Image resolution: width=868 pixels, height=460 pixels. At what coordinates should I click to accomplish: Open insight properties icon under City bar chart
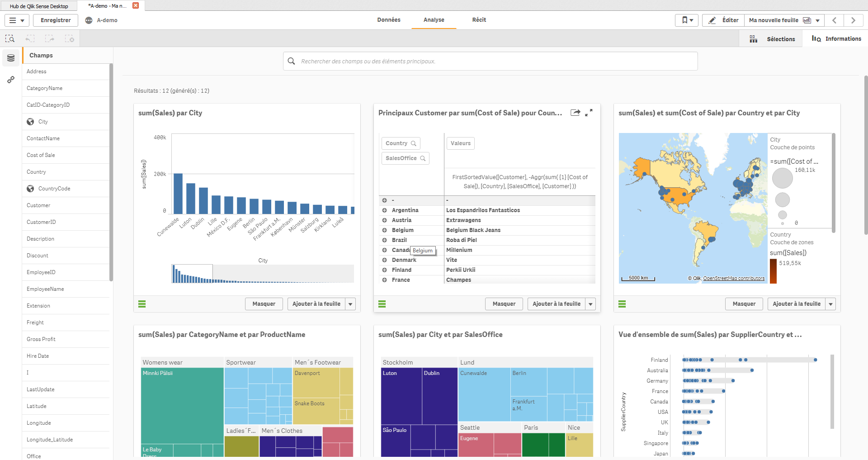[142, 304]
